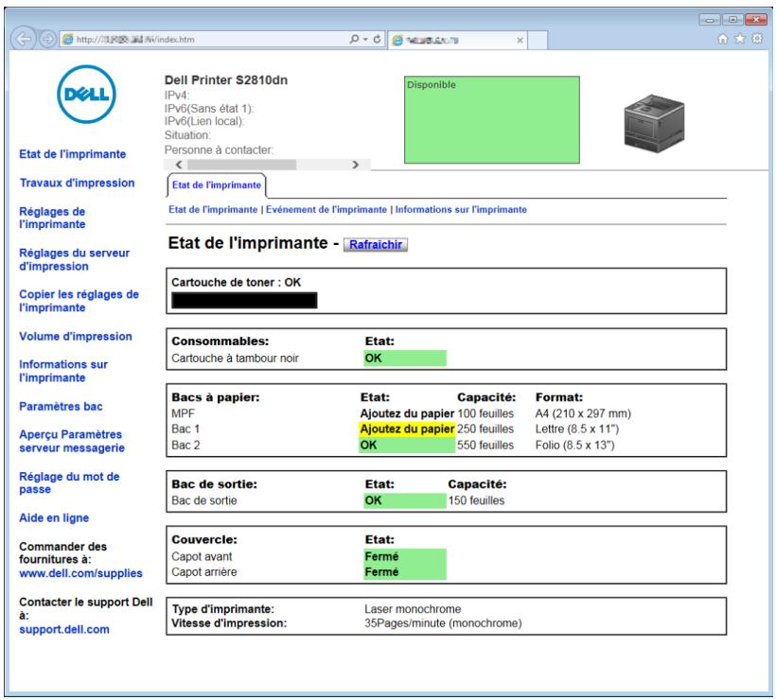
Task: Click the browser back arrow button
Action: tap(23, 39)
